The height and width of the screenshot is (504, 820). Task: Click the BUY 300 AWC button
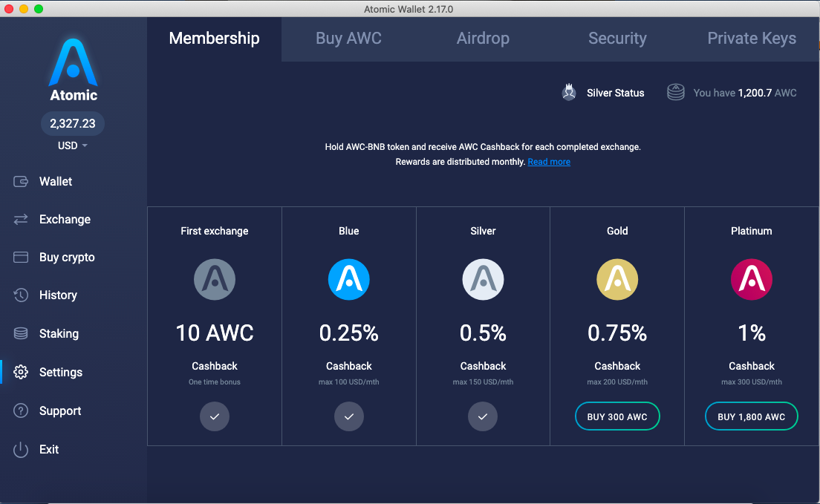pos(617,416)
